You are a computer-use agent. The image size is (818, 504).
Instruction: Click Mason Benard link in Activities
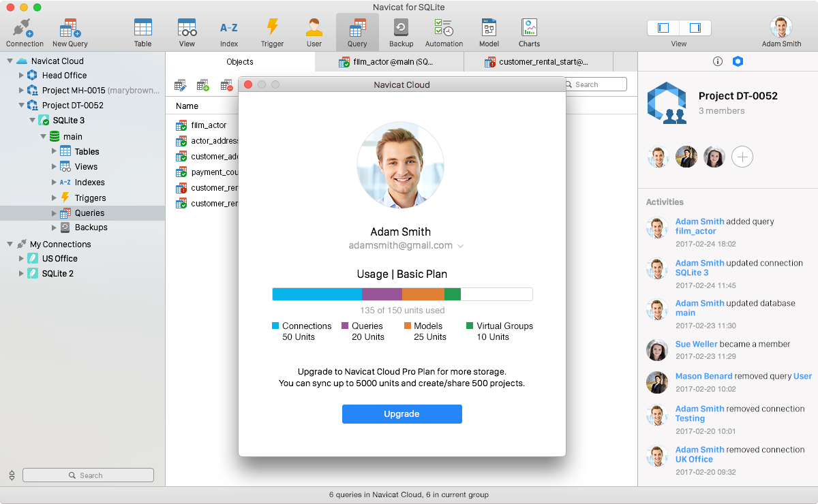[704, 377]
